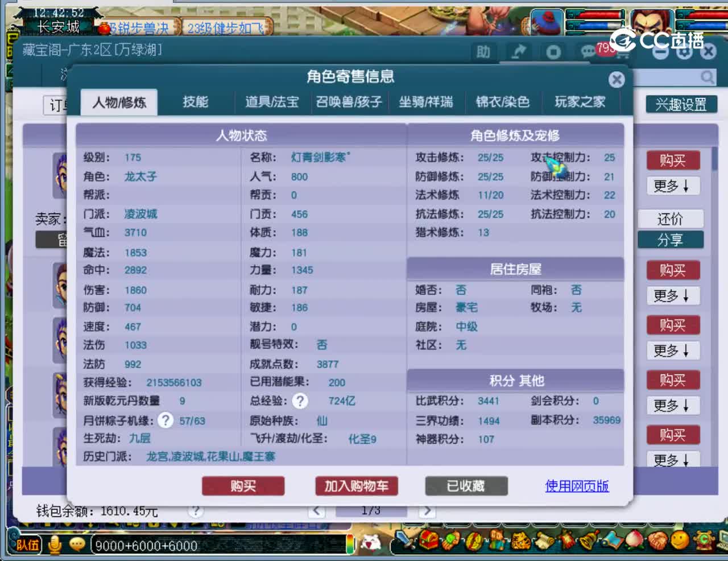Image resolution: width=728 pixels, height=561 pixels.
Task: Click the listing scrollbar on right edge
Action: pyautogui.click(x=714, y=159)
